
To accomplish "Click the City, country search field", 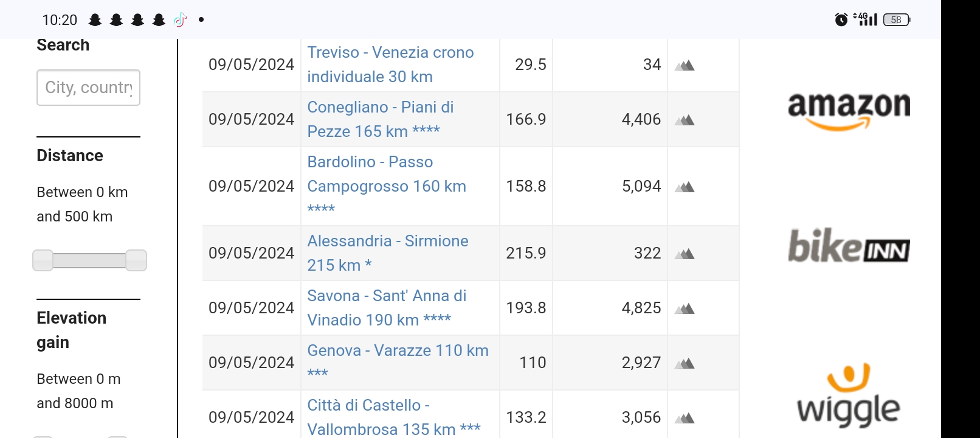I will pos(89,88).
